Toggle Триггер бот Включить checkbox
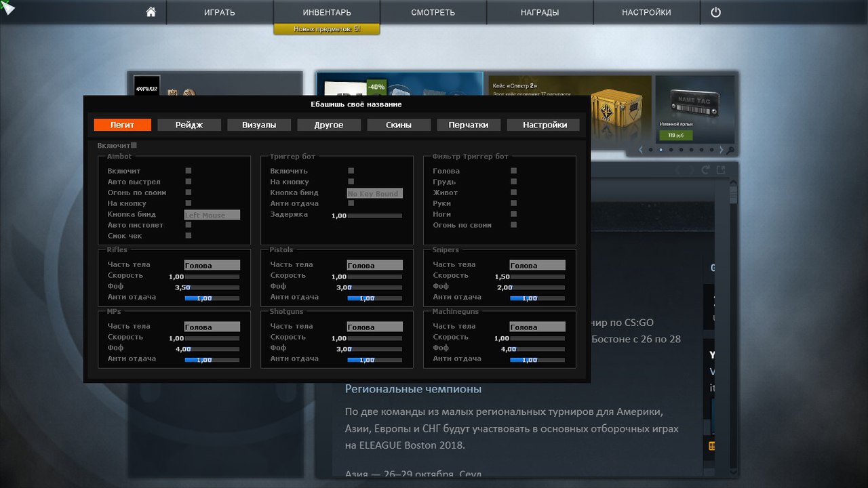This screenshot has width=868, height=488. 351,171
